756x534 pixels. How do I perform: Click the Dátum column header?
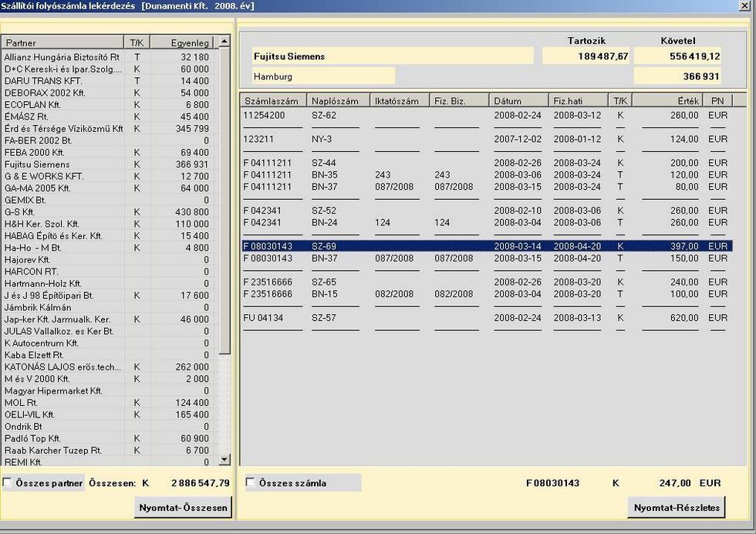518,101
